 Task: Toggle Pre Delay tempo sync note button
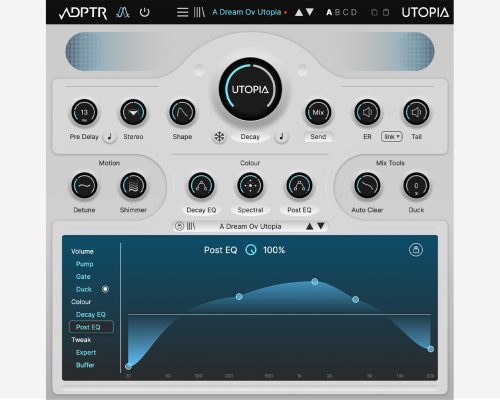tap(109, 137)
